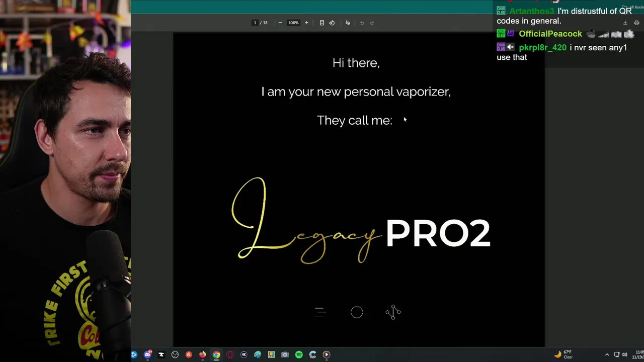
Task: Rotate the PDF counterclockwise
Action: tap(332, 23)
